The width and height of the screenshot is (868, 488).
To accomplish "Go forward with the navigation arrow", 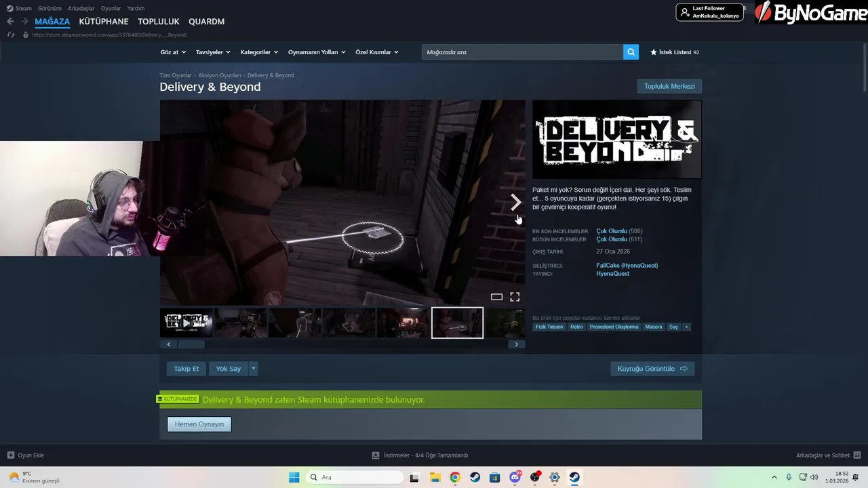I will [x=24, y=22].
